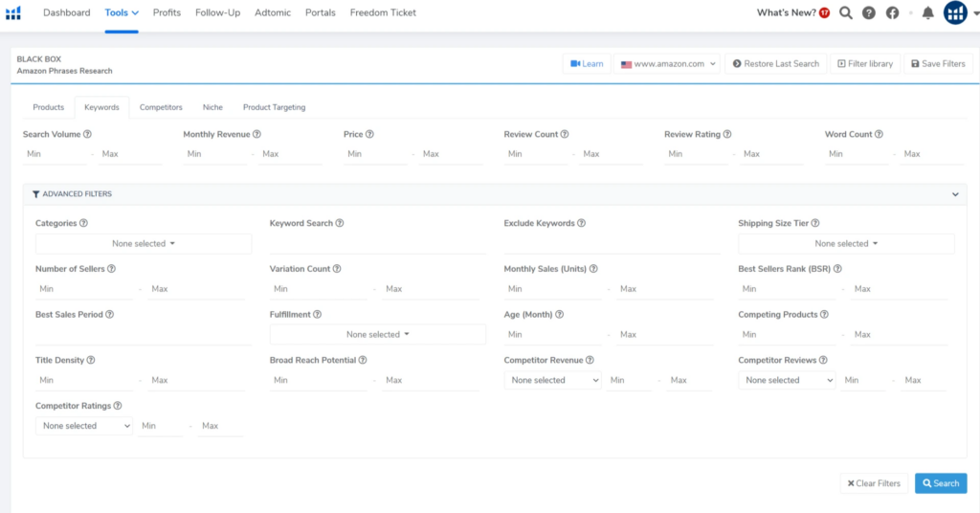This screenshot has width=980, height=513.
Task: Open the Adtomic menu item
Action: 273,12
